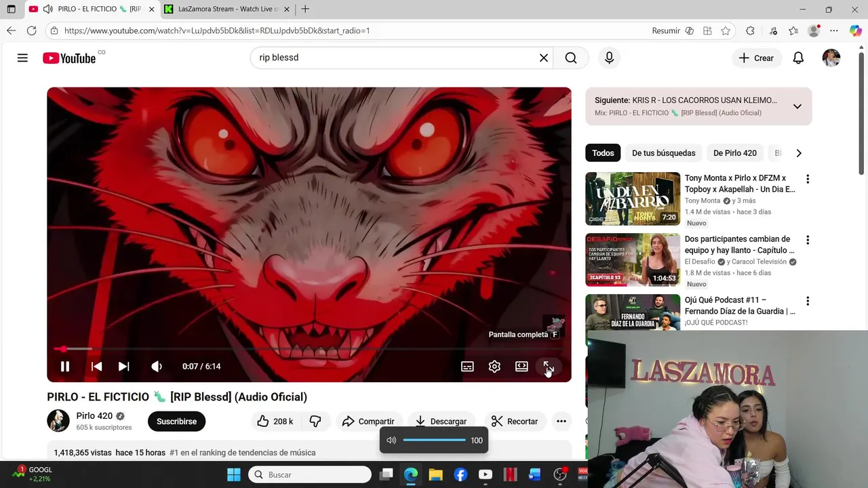Mute the player volume speaker icon
The image size is (868, 488).
(x=157, y=366)
